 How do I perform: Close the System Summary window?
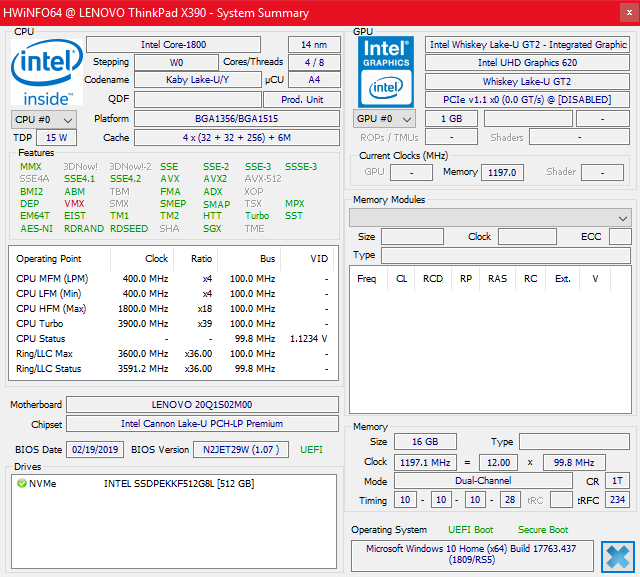pyautogui.click(x=629, y=13)
